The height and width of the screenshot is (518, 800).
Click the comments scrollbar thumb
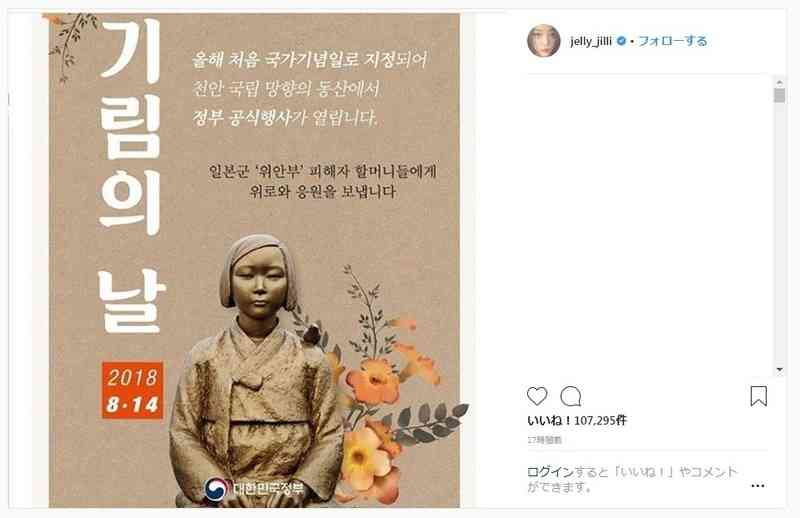pyautogui.click(x=779, y=95)
